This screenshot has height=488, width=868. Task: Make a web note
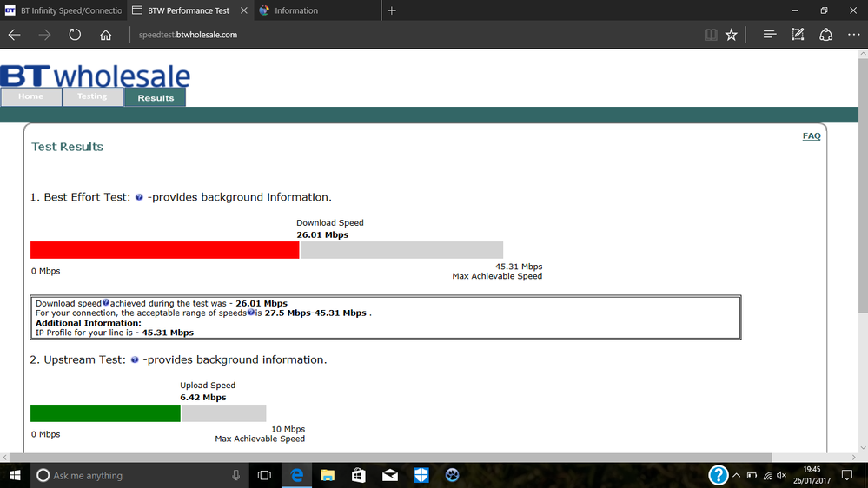pyautogui.click(x=797, y=35)
